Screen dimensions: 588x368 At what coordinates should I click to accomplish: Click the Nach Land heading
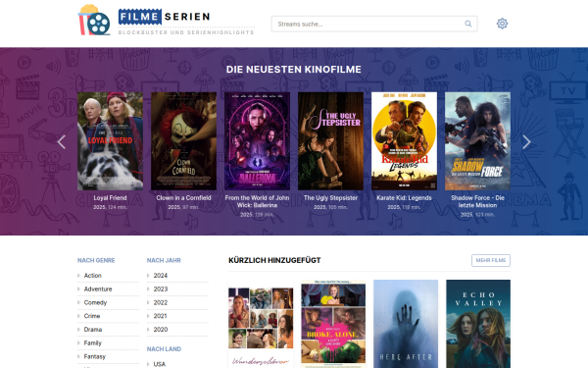[164, 348]
